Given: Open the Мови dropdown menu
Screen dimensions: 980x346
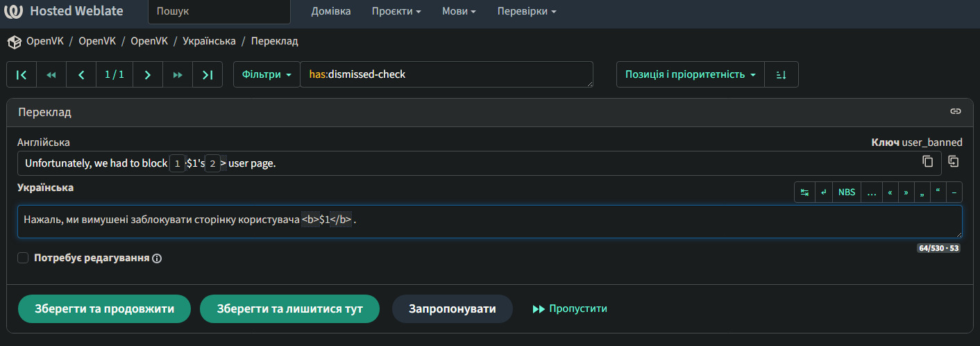Looking at the screenshot, I should click(x=459, y=12).
